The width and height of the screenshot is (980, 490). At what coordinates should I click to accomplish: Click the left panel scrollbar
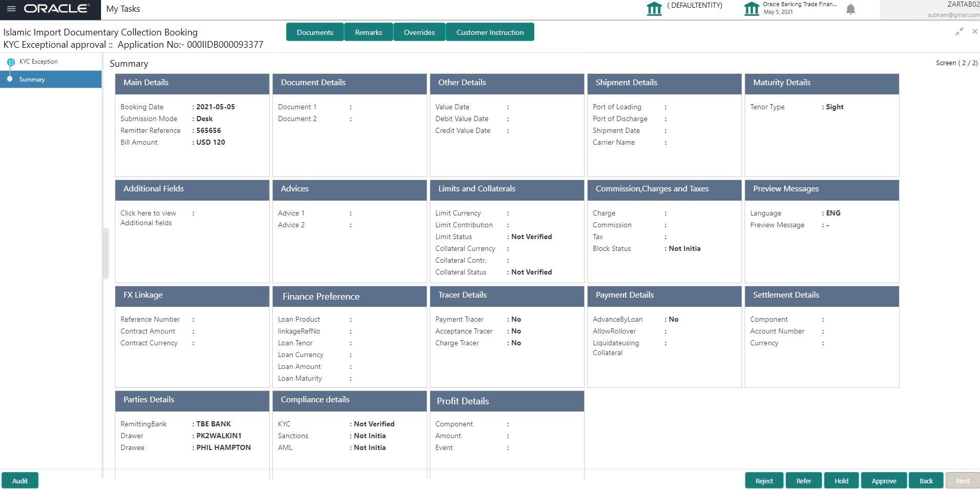tap(106, 253)
